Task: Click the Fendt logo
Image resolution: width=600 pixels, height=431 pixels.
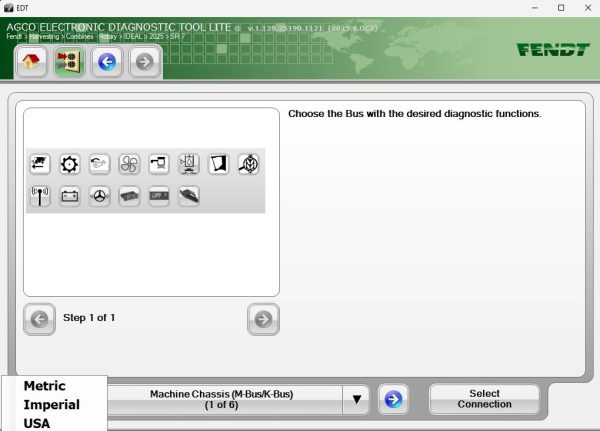Action: (x=553, y=50)
